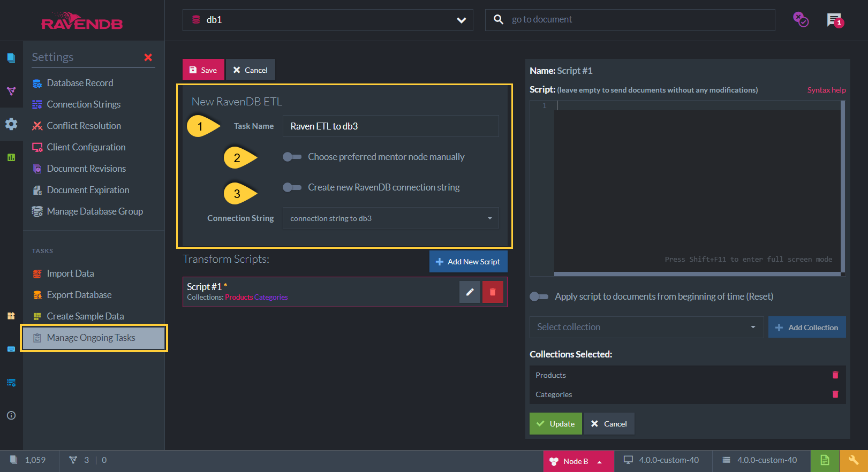Click the RavenDB logo
868x472 pixels.
click(x=82, y=21)
